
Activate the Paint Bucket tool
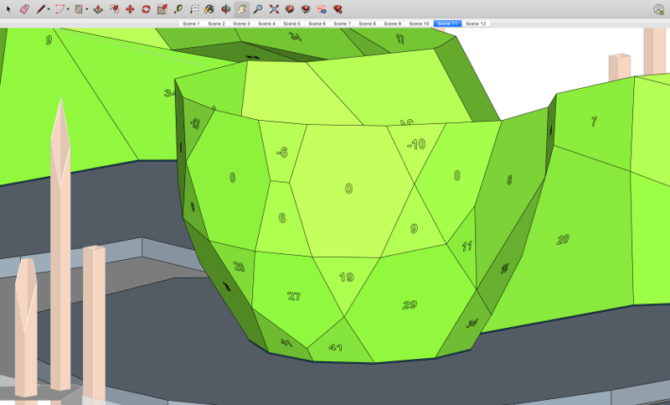click(209, 8)
